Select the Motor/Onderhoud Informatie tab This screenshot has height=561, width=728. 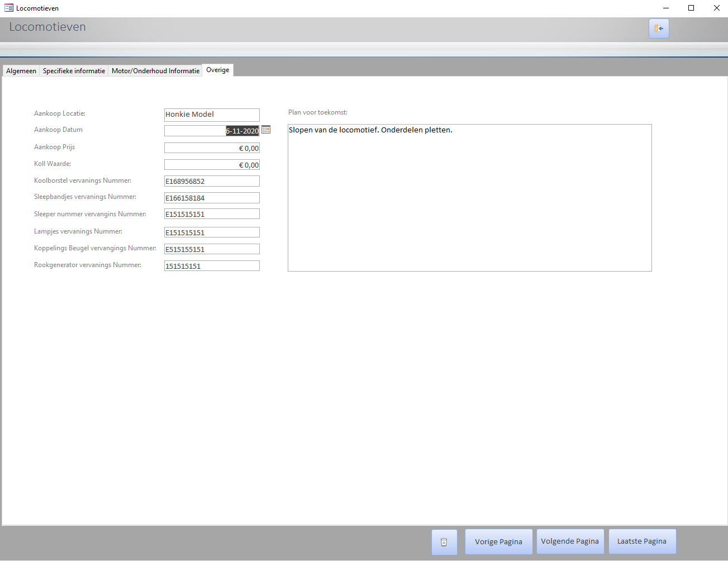click(155, 71)
